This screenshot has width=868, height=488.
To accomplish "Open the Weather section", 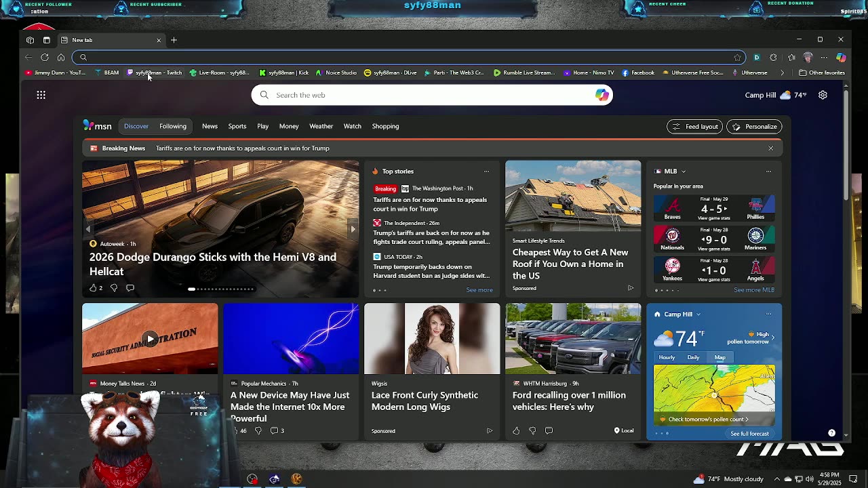I will click(321, 126).
